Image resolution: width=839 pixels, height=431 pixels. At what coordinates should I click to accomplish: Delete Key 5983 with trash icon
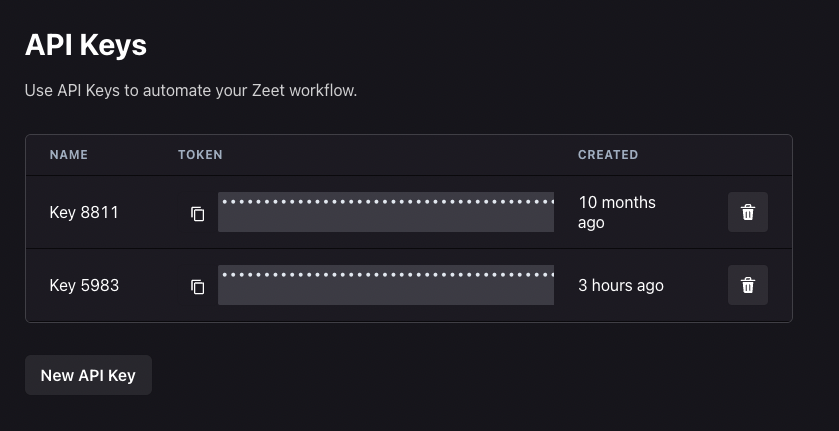748,285
